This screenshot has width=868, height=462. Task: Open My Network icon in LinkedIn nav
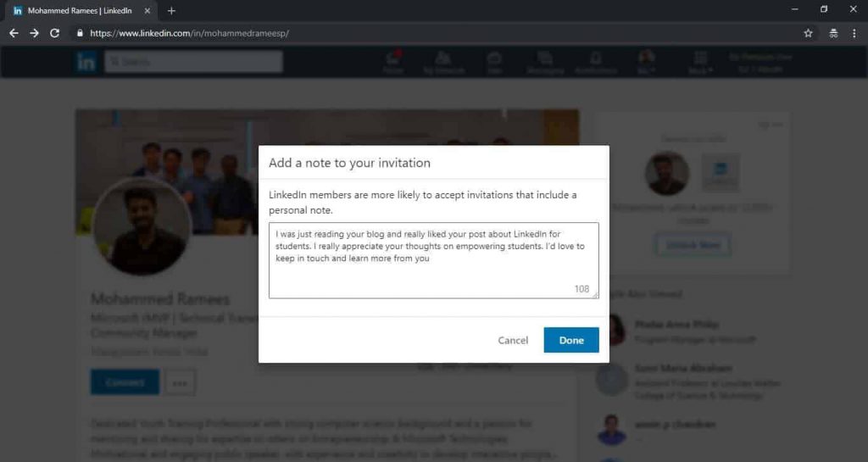pos(442,61)
